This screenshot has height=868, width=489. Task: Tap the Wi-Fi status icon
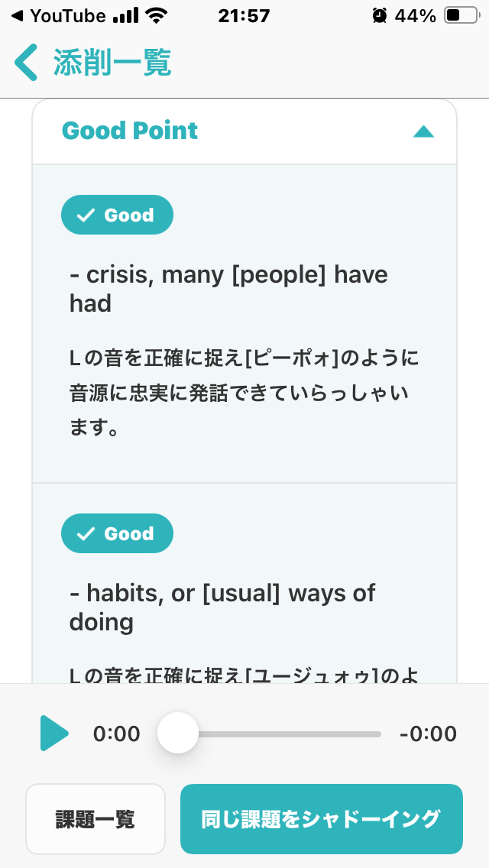157,16
